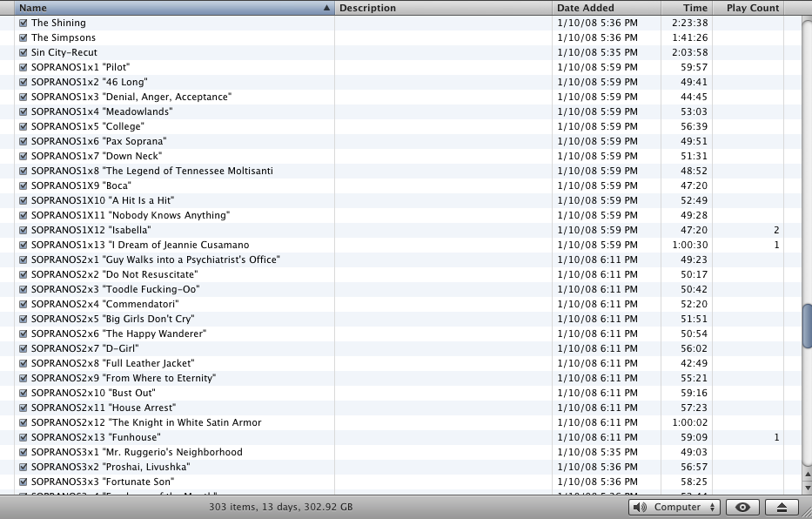Screen dimensions: 812x519
Task: Toggle SOPRANOS2x7 "D-Girl" checkbox
Action: pos(23,348)
